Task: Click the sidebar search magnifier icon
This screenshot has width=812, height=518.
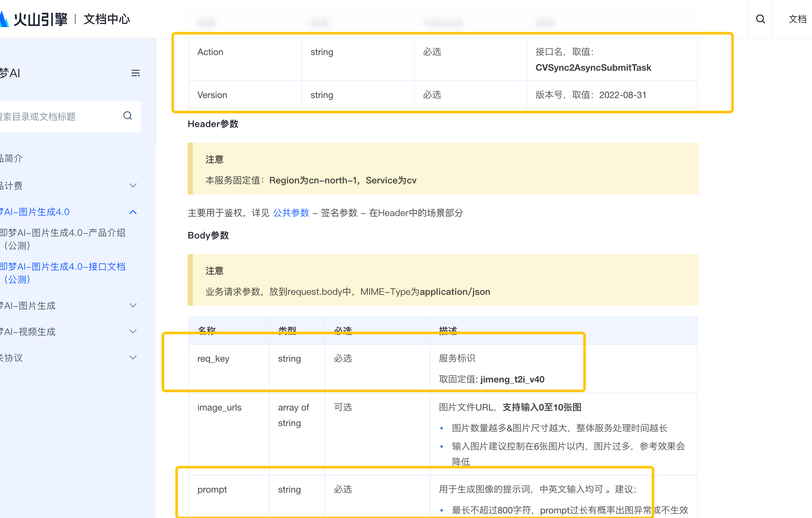Action: click(127, 116)
